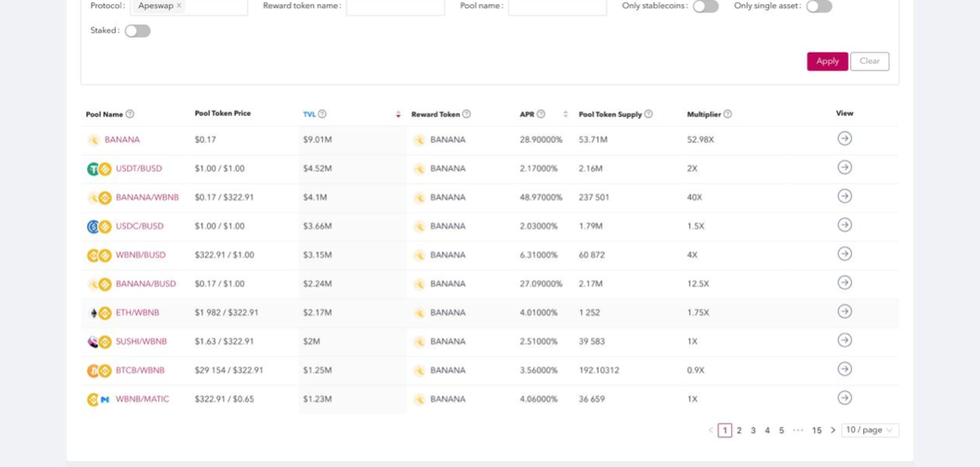Image resolution: width=980 pixels, height=467 pixels.
Task: Open the BANANA/WBNB pool link
Action: (146, 197)
